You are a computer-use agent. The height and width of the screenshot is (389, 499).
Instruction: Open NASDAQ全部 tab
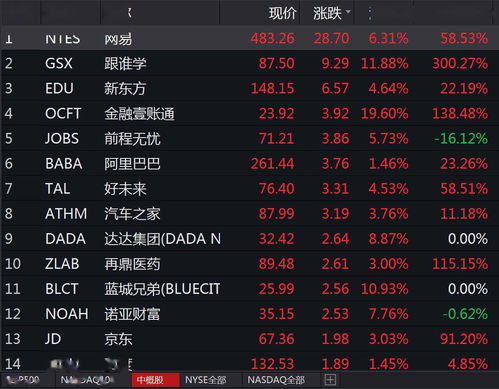pyautogui.click(x=276, y=380)
